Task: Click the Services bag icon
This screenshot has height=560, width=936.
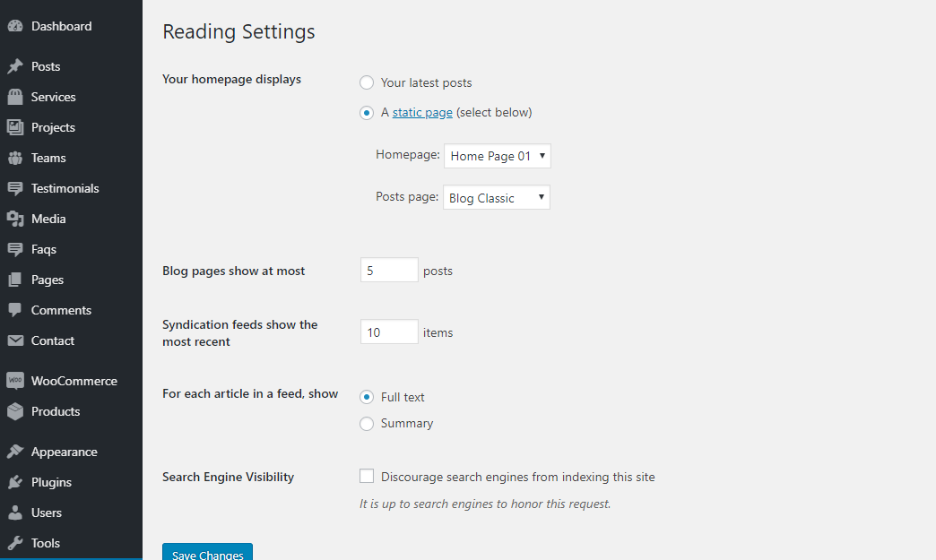Action: pyautogui.click(x=15, y=97)
